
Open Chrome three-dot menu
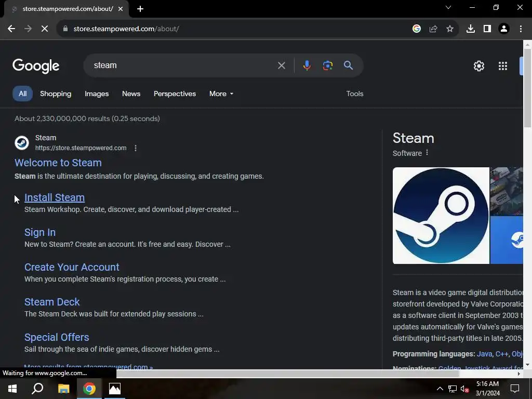(521, 29)
